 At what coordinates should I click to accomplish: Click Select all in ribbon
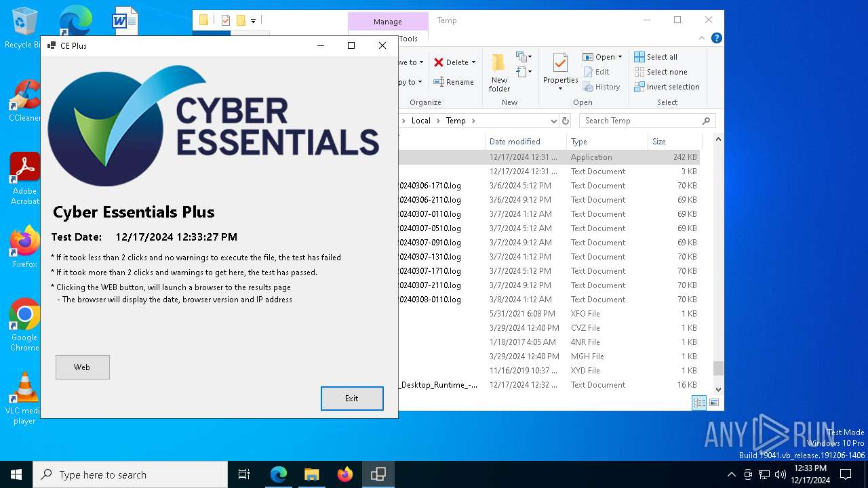pos(656,57)
